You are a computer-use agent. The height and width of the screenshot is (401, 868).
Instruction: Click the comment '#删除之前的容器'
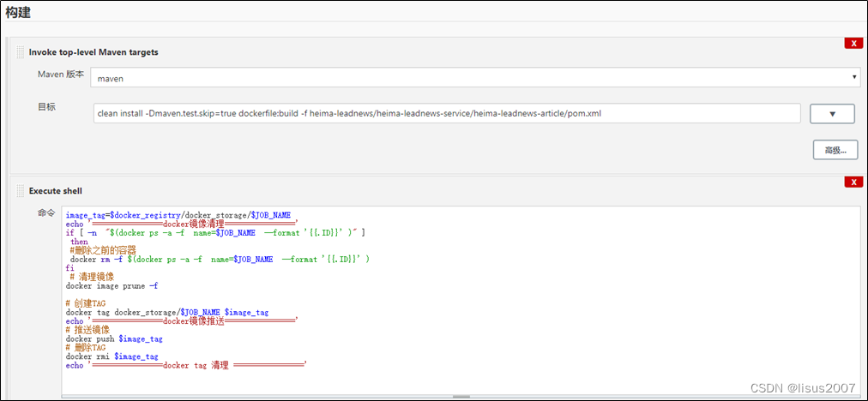pyautogui.click(x=103, y=250)
